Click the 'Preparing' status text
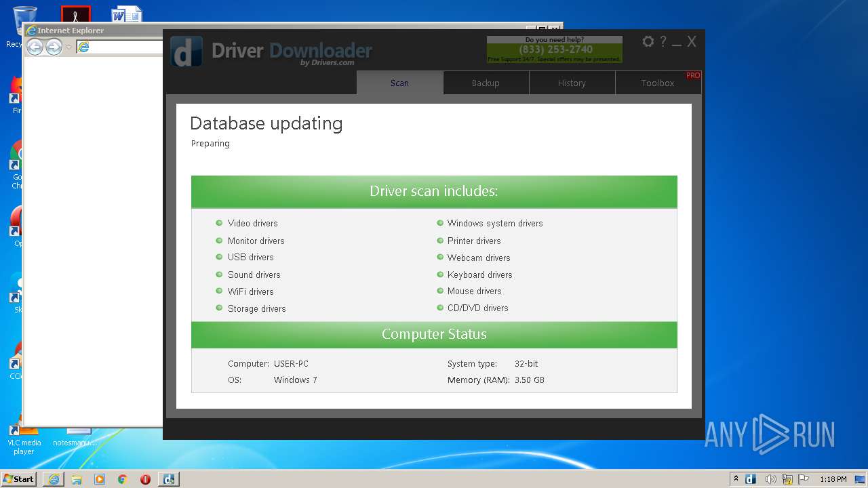The height and width of the screenshot is (488, 868). 210,143
